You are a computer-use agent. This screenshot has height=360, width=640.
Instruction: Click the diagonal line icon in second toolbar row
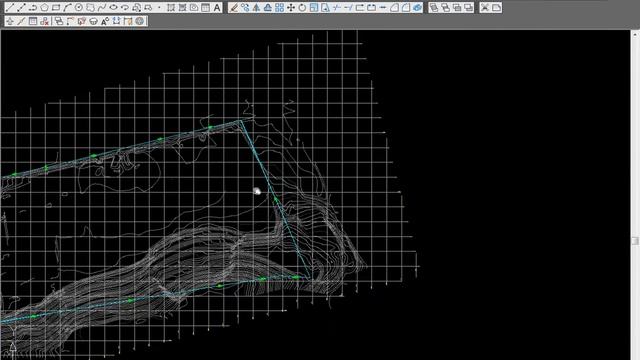[21, 21]
